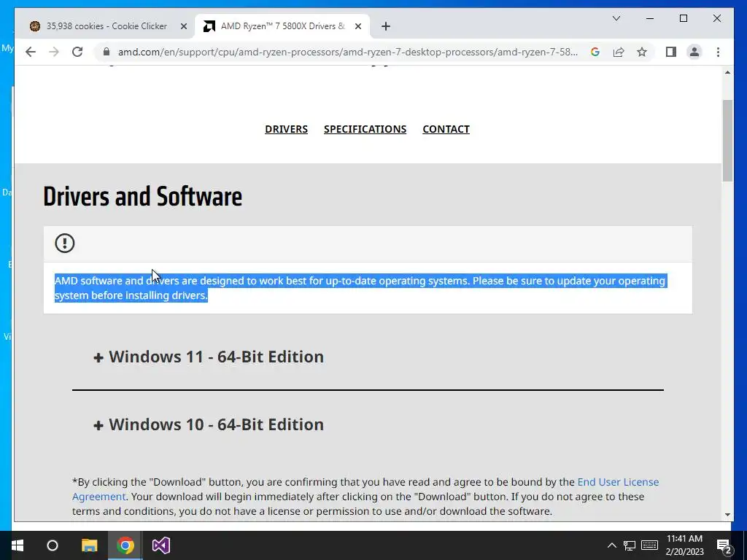Open Google icon in address bar

pos(595,52)
